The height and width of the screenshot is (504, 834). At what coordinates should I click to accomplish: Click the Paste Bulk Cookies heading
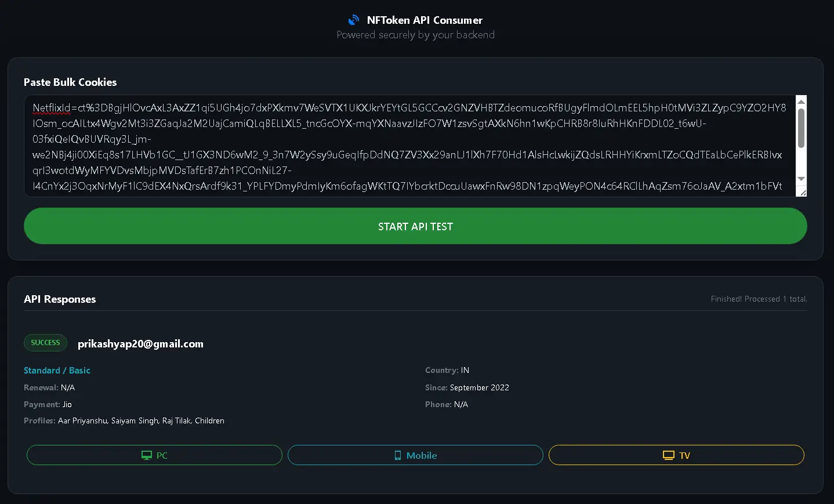[70, 82]
